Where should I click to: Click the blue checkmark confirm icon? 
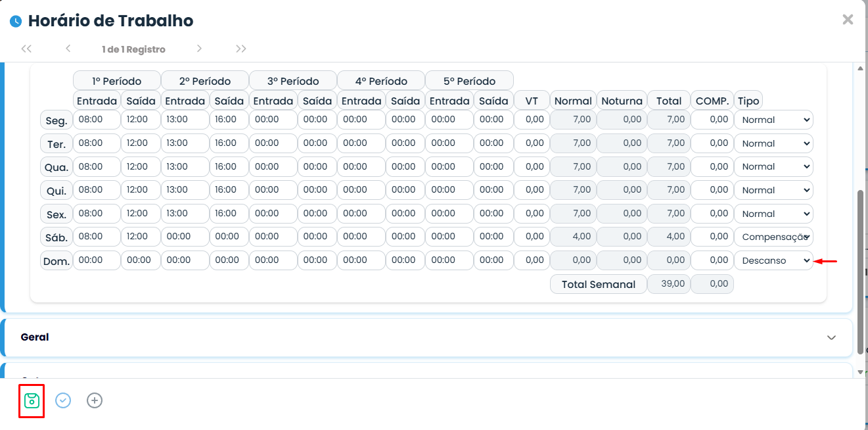click(x=63, y=400)
